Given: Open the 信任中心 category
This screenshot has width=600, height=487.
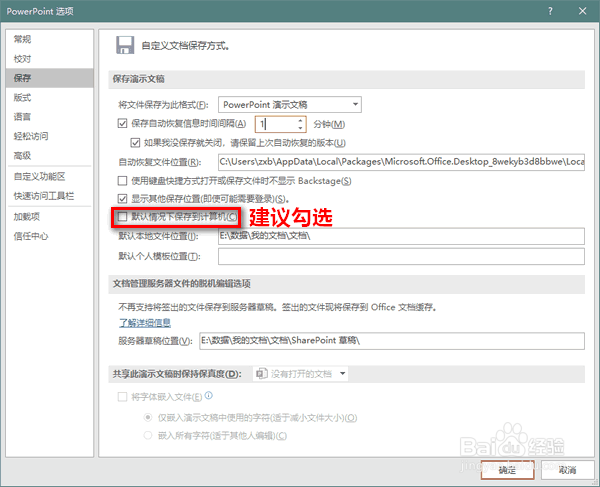Looking at the screenshot, I should point(50,236).
